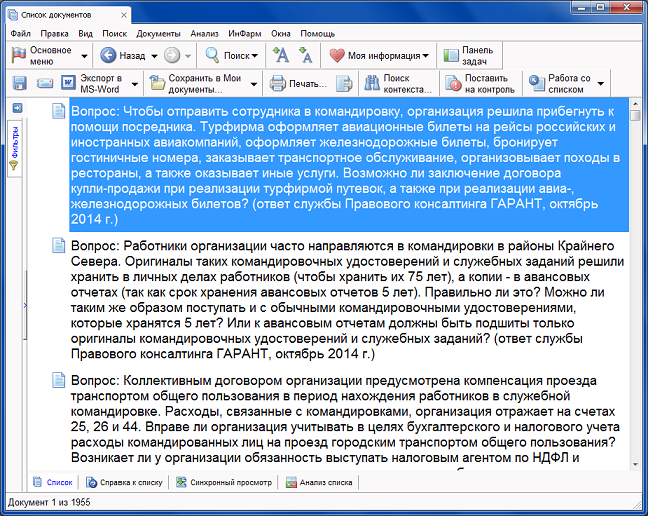
Task: Open the ИнФарм menu
Action: [x=244, y=33]
